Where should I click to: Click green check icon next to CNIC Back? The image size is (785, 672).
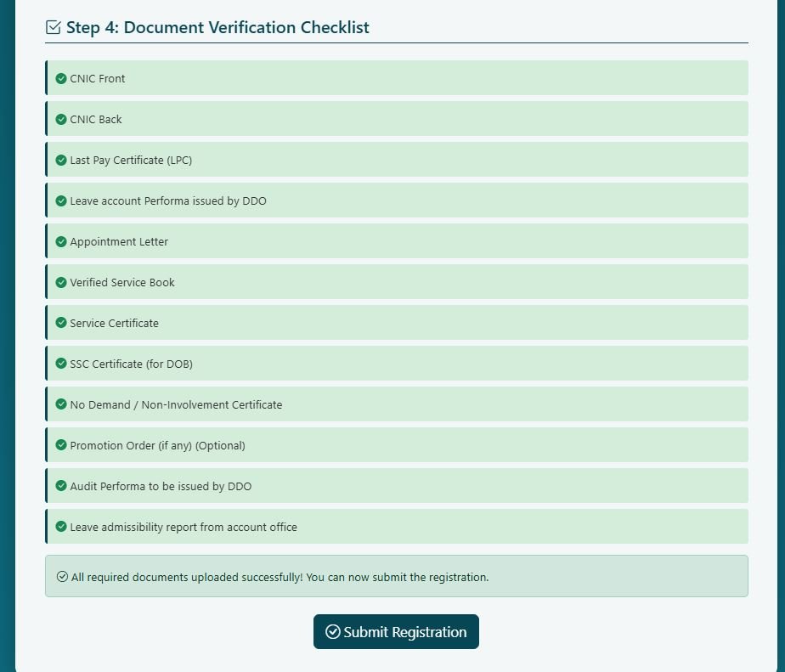61,119
